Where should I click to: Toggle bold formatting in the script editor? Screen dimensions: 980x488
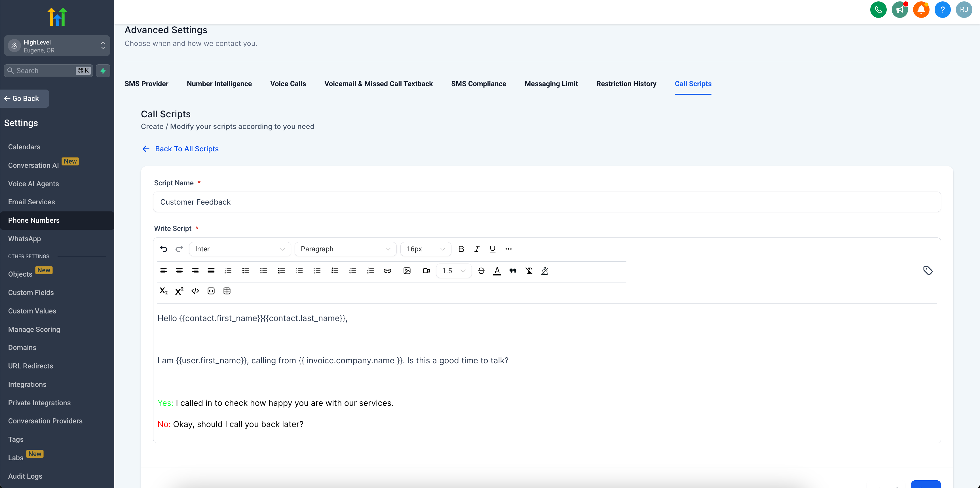(x=461, y=249)
